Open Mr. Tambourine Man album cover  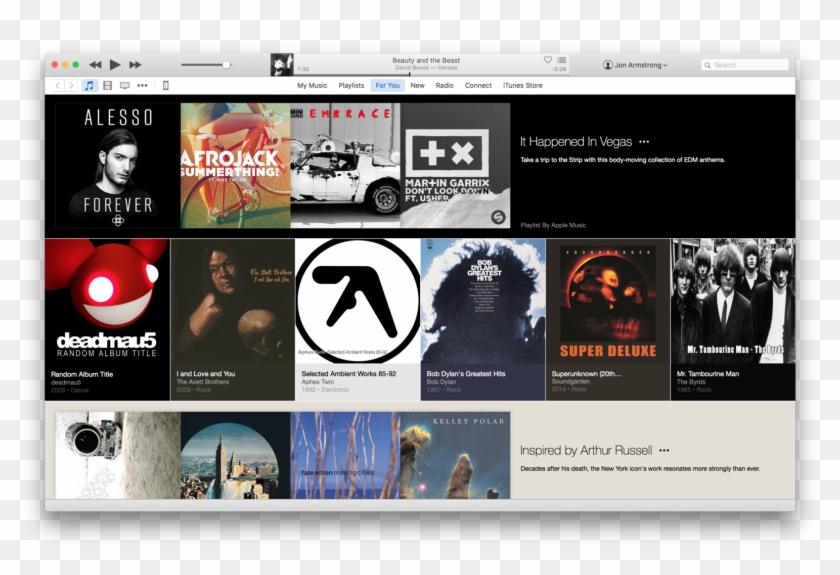pos(733,301)
